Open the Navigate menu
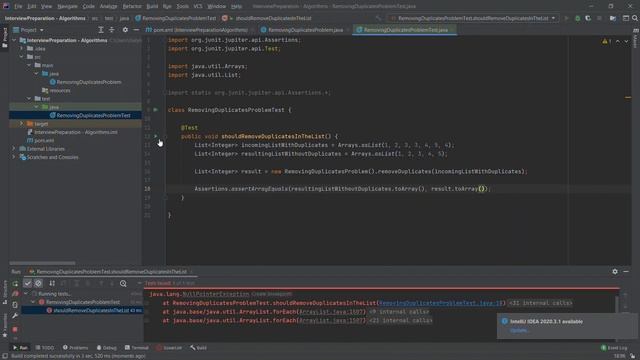This screenshot has height=360, width=640. click(67, 6)
